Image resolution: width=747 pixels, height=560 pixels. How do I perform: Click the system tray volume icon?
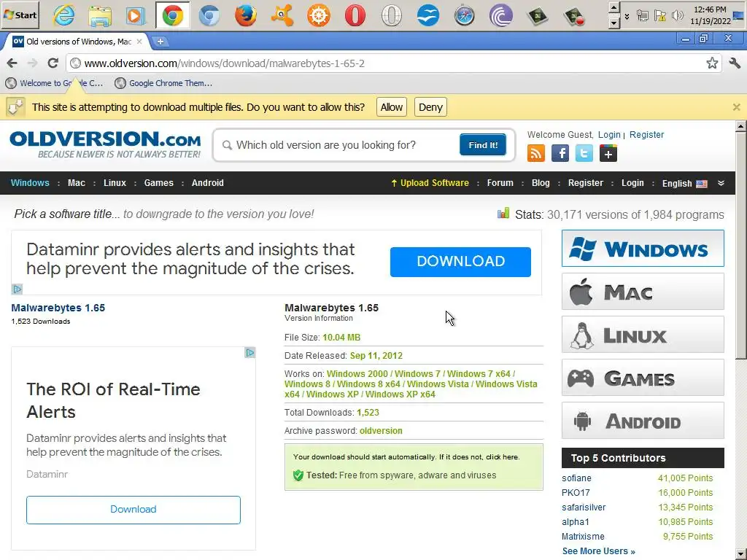(x=677, y=16)
